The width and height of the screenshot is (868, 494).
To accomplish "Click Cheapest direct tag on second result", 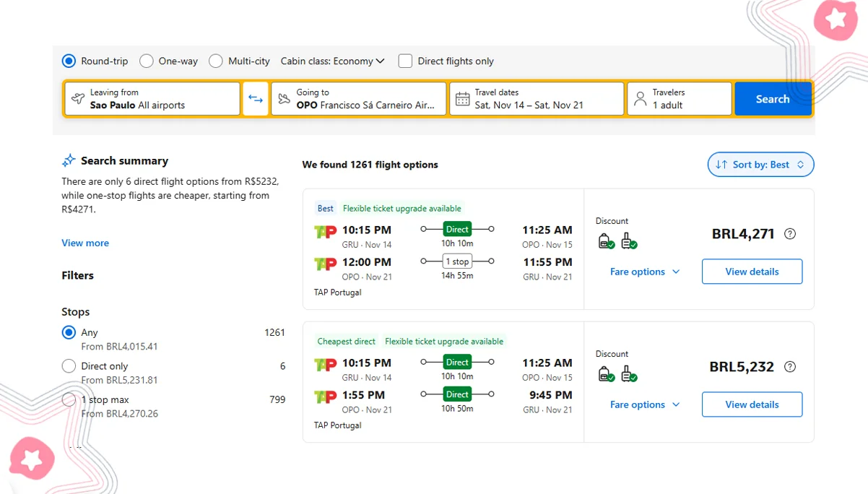I will coord(347,341).
